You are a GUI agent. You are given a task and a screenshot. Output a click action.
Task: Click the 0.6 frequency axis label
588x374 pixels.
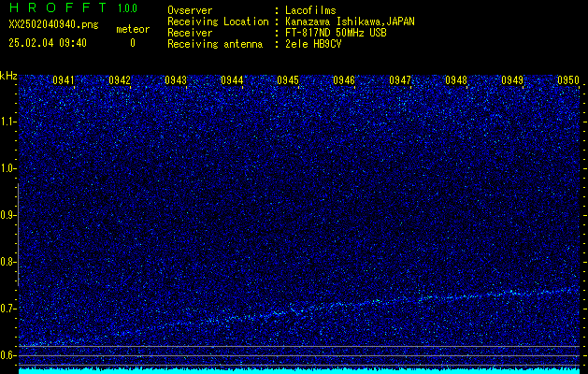[7, 355]
